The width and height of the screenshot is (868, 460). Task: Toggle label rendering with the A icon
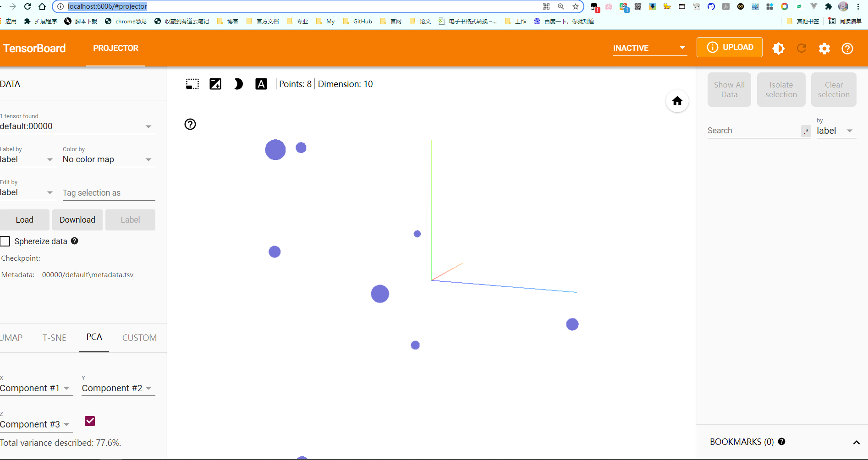(x=261, y=84)
